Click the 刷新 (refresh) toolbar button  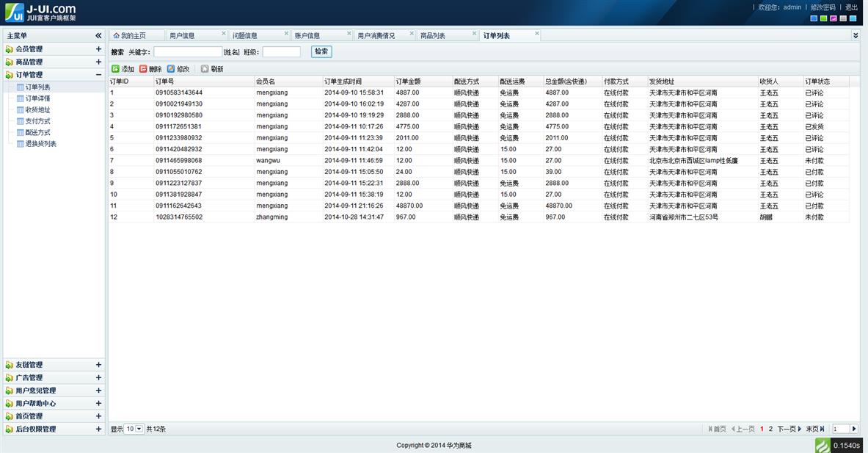click(x=212, y=69)
